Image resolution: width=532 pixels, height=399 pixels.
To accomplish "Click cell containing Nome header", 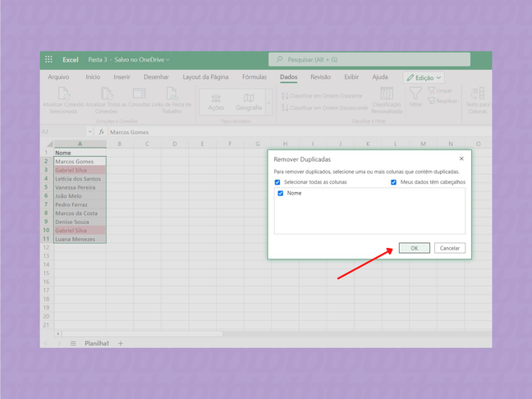I will point(80,153).
